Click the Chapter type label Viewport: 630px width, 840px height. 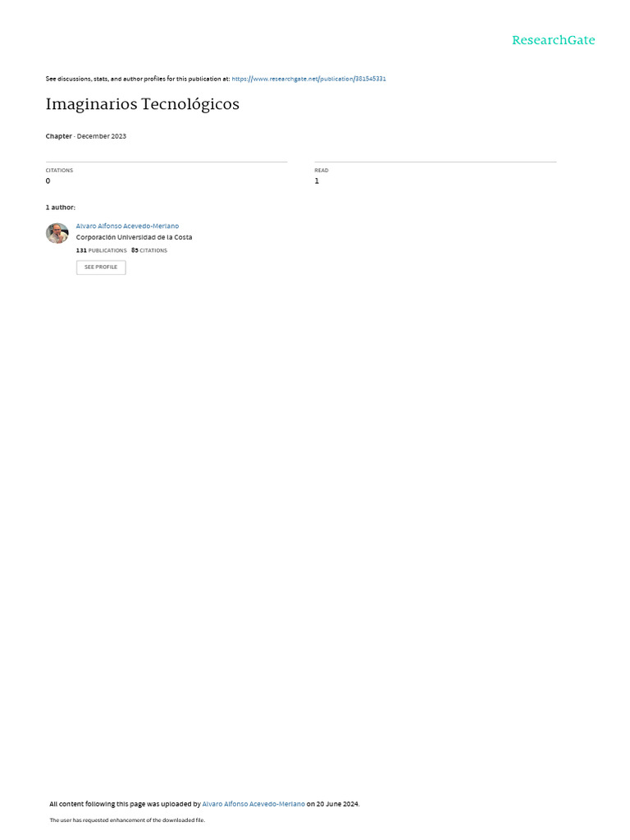pyautogui.click(x=59, y=136)
